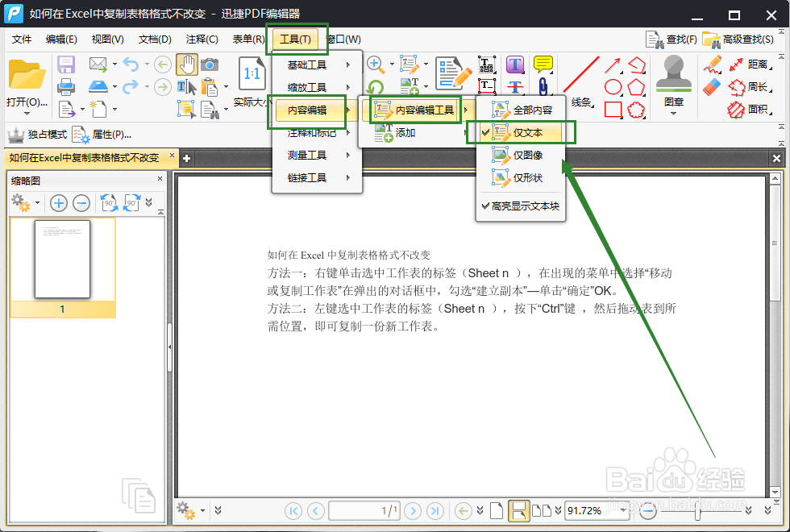Zoom in thumbnails with plus icon

point(59,203)
